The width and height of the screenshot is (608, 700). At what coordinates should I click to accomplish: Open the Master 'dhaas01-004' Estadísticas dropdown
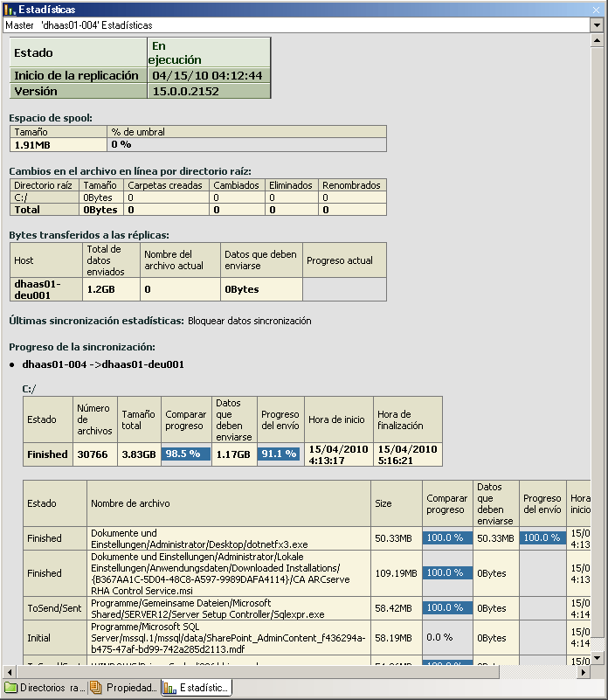point(598,25)
